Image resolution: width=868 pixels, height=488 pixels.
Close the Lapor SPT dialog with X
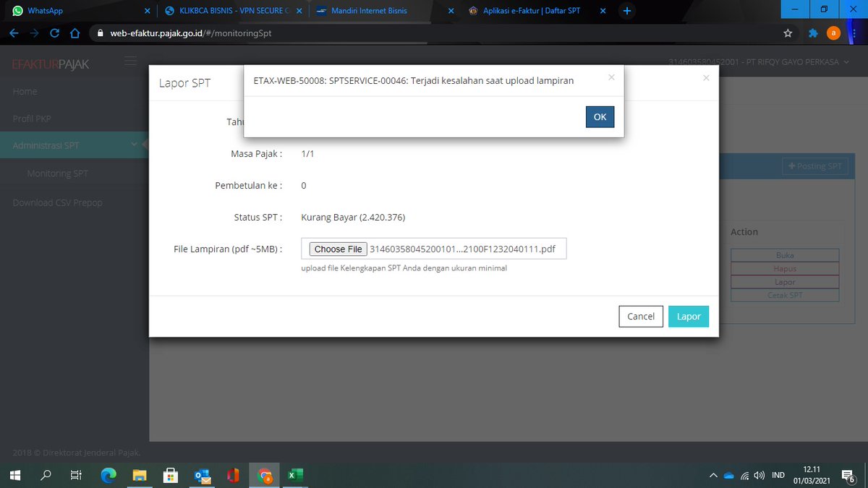[x=706, y=77]
